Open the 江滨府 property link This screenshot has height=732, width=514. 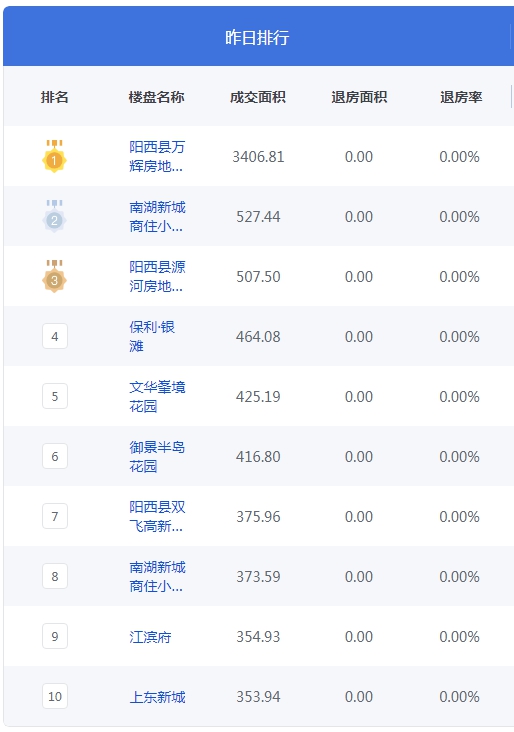point(150,637)
